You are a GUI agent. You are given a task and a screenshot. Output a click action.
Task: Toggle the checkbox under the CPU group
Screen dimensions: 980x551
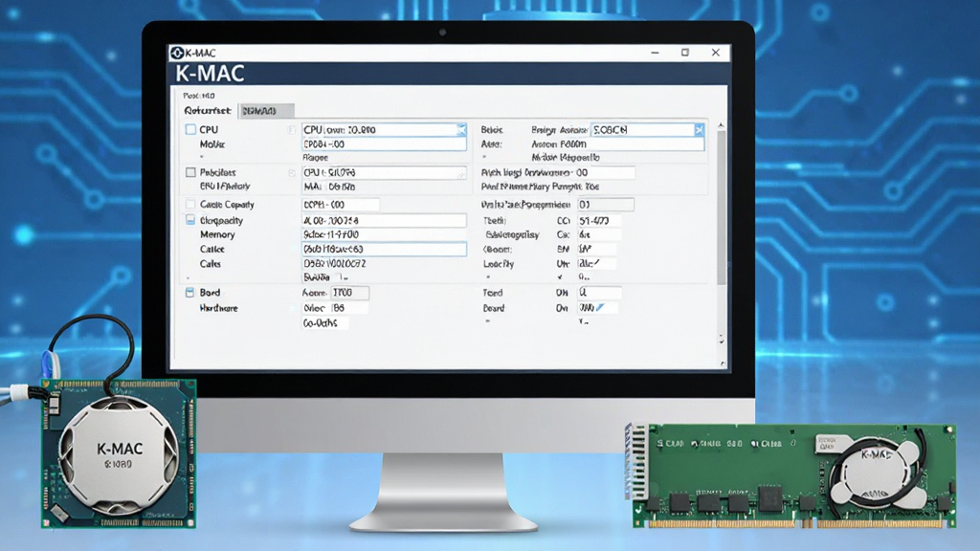coord(190,172)
